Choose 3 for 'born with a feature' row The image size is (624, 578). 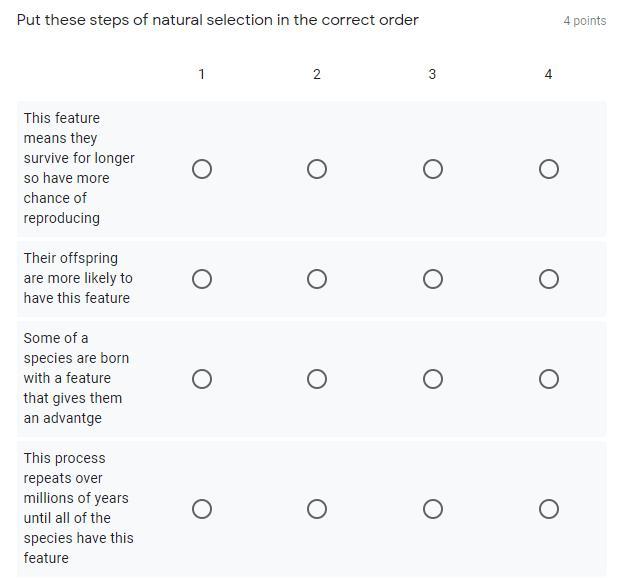(433, 379)
